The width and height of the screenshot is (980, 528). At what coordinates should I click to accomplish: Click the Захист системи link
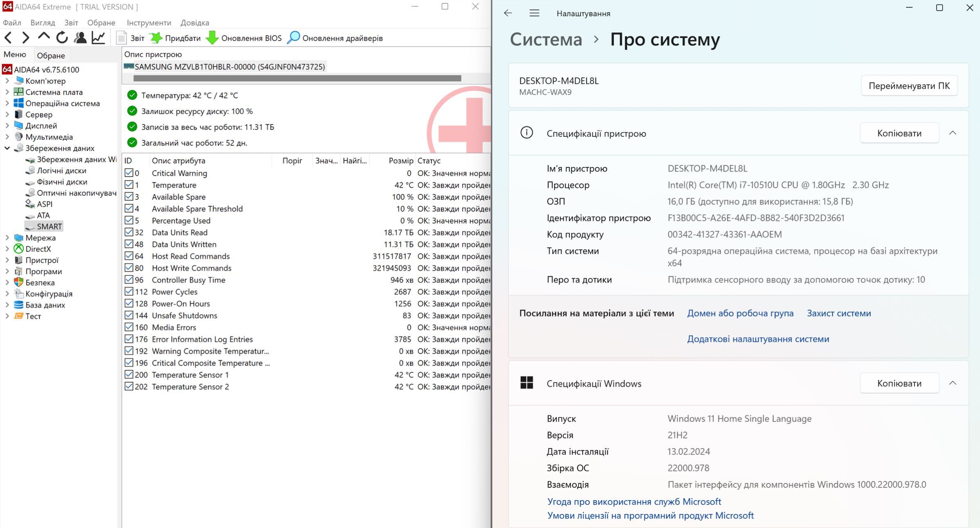[838, 314]
